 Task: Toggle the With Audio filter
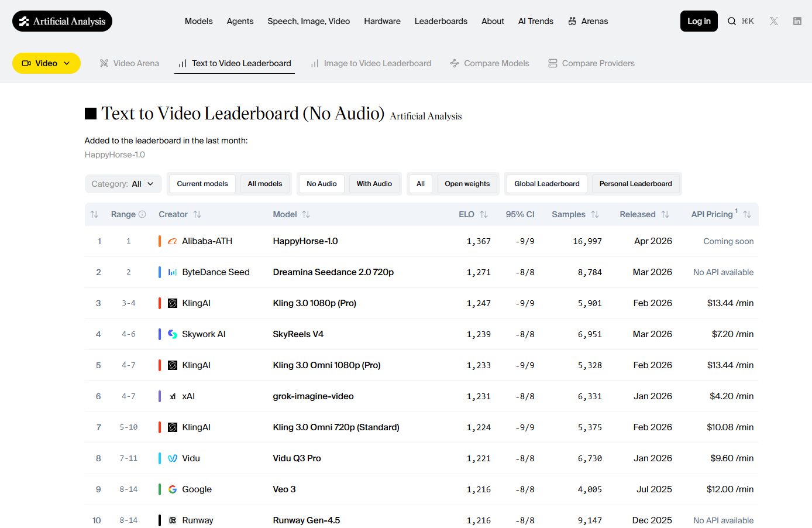[374, 184]
